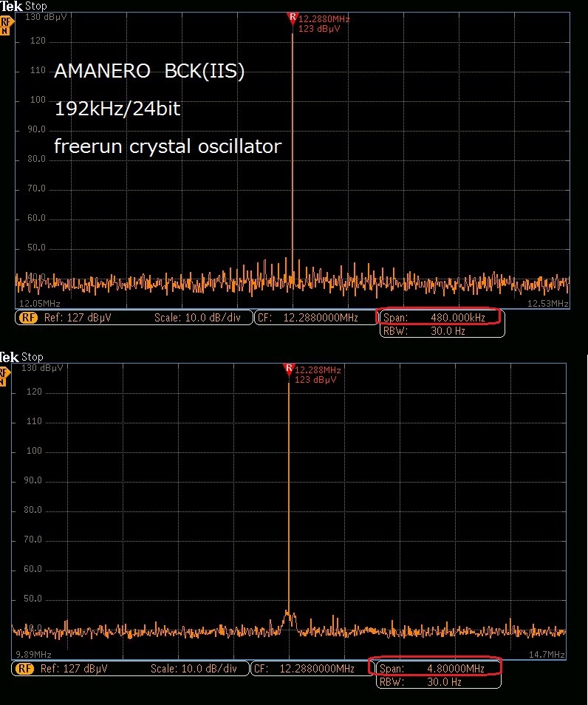Screen dimensions: 588x705
Task: Click the R marker on the bottom spectrum peak
Action: coord(289,369)
